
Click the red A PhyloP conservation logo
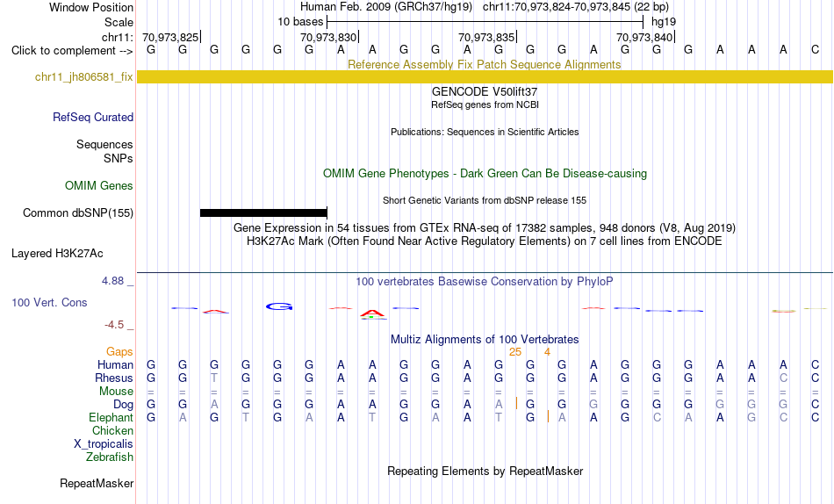point(372,314)
